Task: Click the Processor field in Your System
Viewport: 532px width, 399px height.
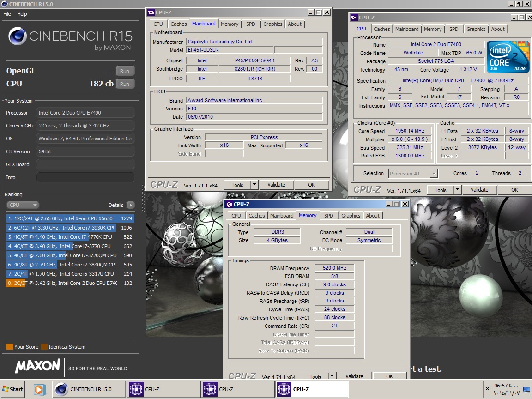Action: (x=85, y=113)
